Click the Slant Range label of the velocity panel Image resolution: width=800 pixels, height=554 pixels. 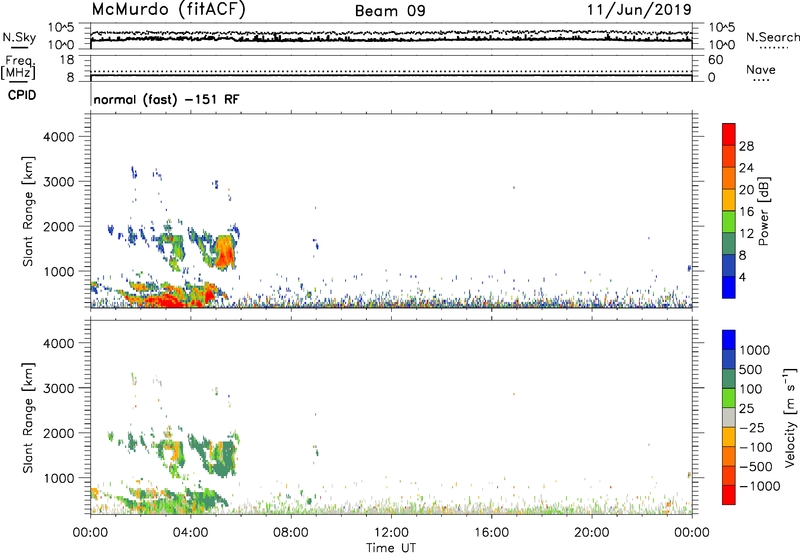click(28, 418)
